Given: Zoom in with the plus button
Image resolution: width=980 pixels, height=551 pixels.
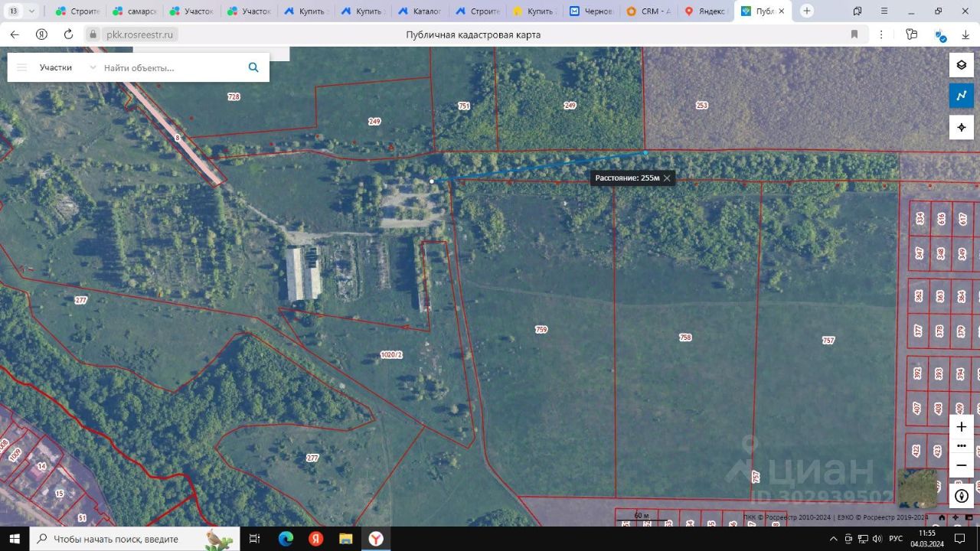Looking at the screenshot, I should [962, 427].
